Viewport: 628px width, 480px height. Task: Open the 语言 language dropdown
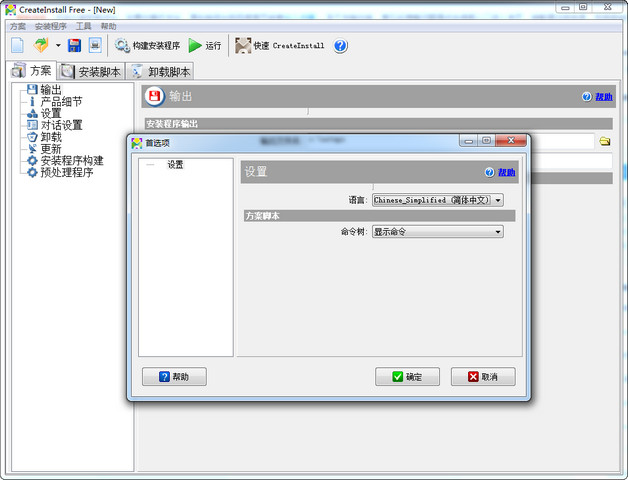click(438, 200)
